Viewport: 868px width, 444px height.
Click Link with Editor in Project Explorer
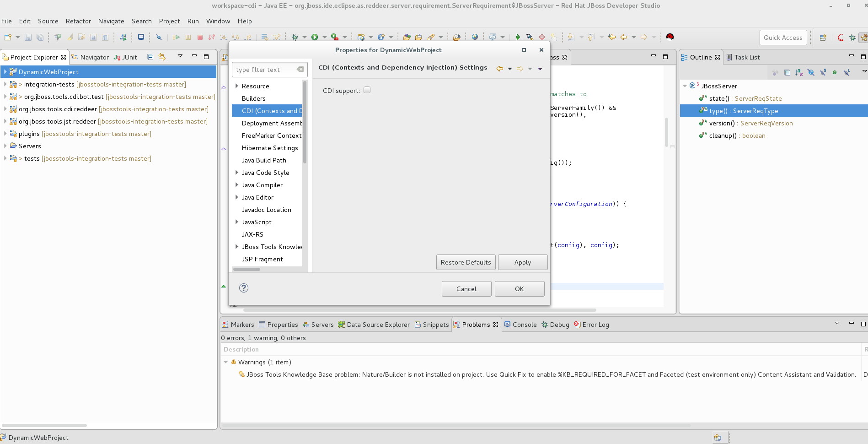click(x=162, y=57)
